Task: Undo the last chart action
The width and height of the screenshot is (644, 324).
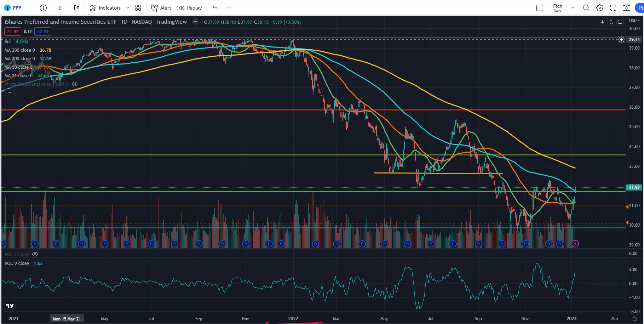Action: pos(215,8)
